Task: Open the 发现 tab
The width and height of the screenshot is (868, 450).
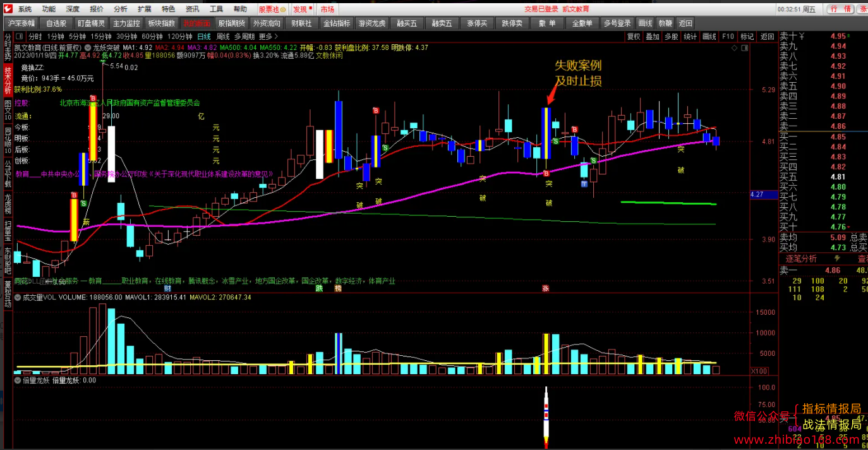Action: (302, 9)
